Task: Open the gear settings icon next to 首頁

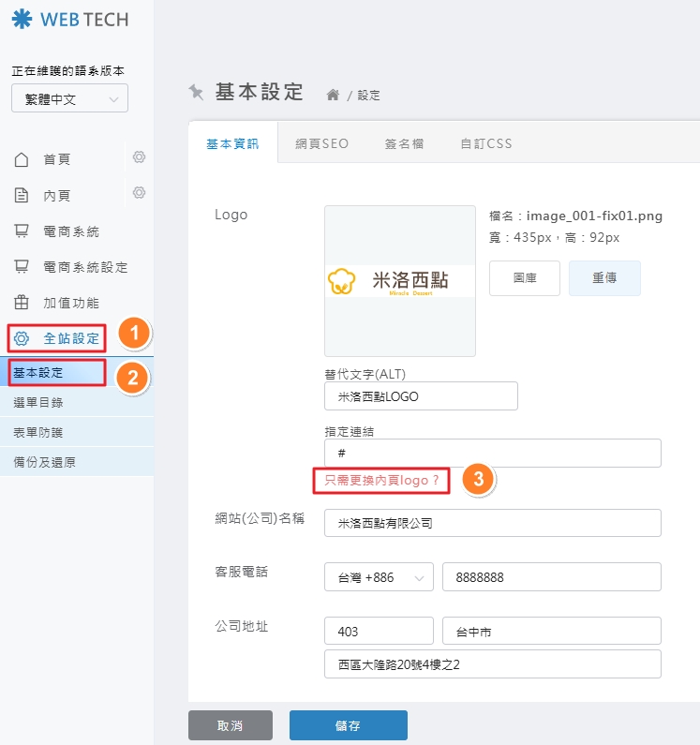Action: 139,156
